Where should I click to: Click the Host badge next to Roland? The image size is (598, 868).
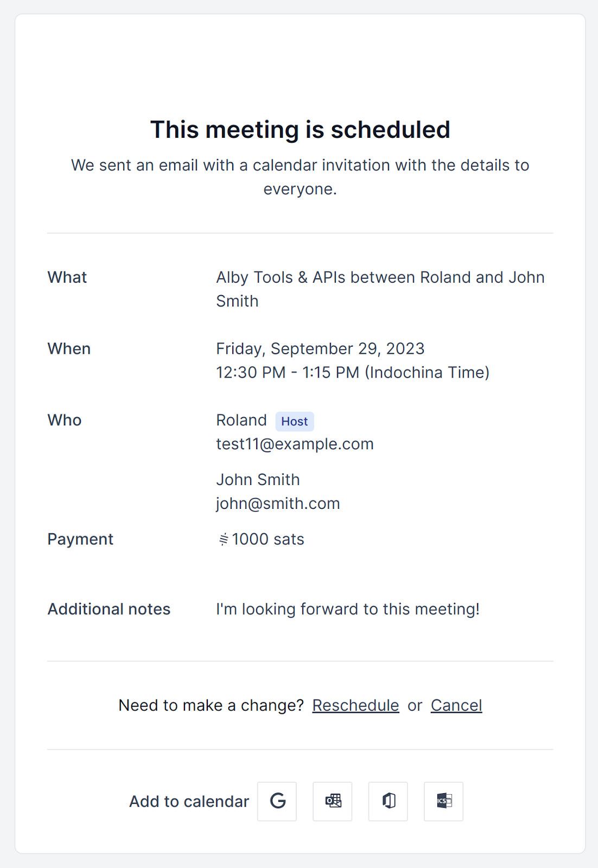295,422
